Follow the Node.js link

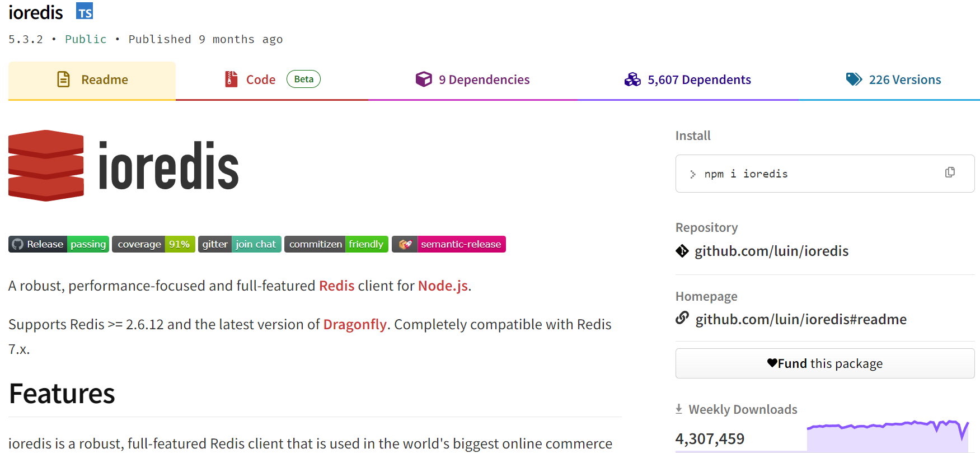443,286
